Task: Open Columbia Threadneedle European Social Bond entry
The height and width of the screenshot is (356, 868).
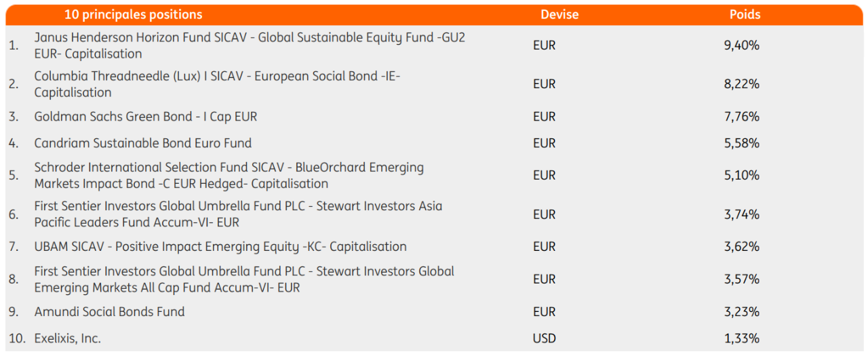Action: (217, 84)
